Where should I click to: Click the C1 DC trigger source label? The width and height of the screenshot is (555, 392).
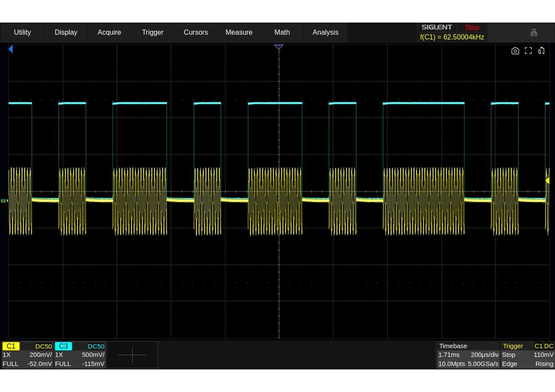point(544,346)
